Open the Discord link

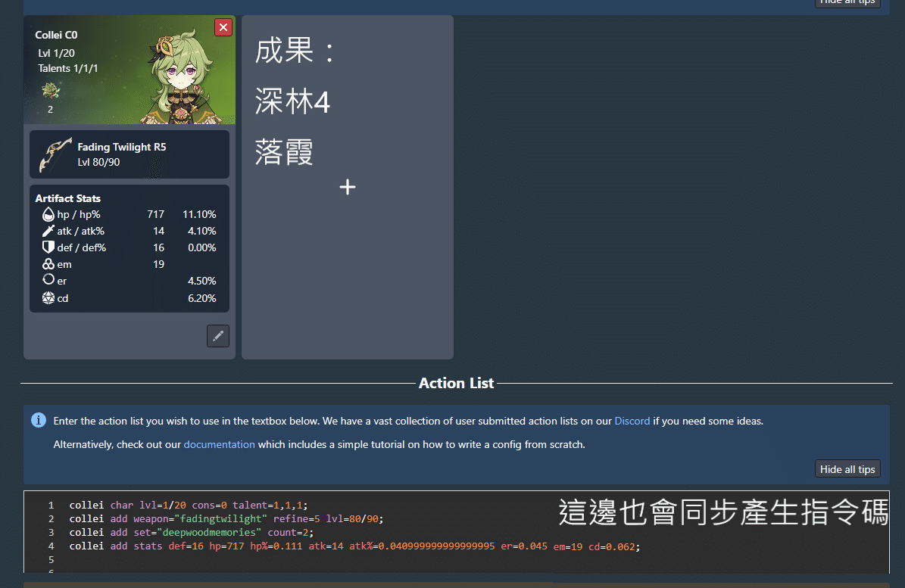pyautogui.click(x=632, y=421)
